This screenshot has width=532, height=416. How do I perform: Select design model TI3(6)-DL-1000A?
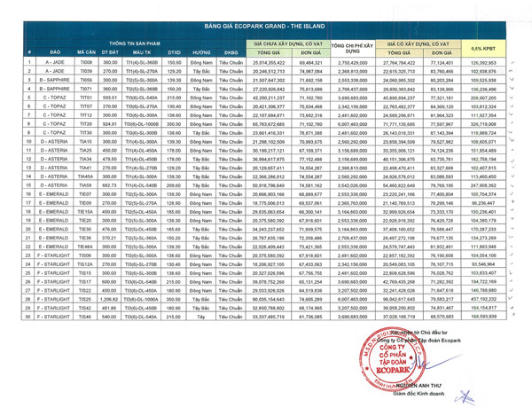coord(141,299)
